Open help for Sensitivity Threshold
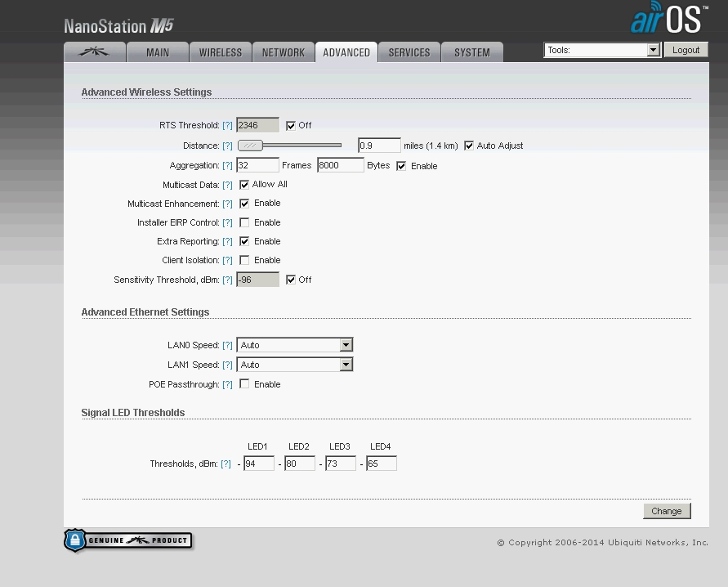This screenshot has width=728, height=587. tap(227, 280)
